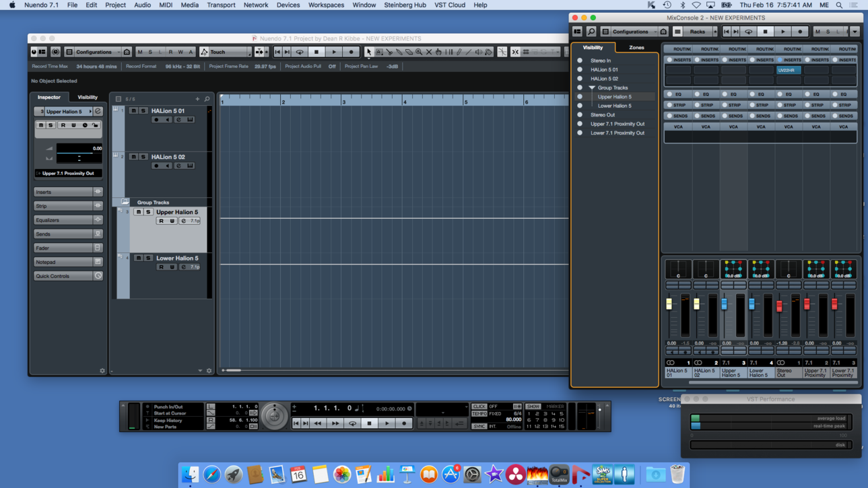The width and height of the screenshot is (868, 488).
Task: Solo the HALion 5 02 track
Action: point(143,157)
